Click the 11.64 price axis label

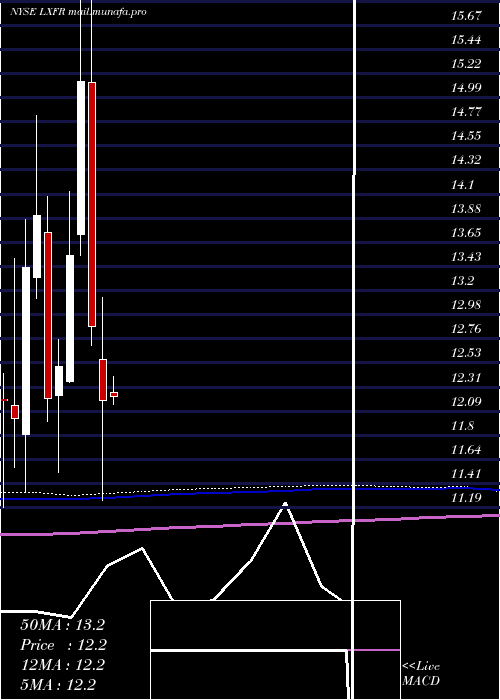[x=466, y=450]
